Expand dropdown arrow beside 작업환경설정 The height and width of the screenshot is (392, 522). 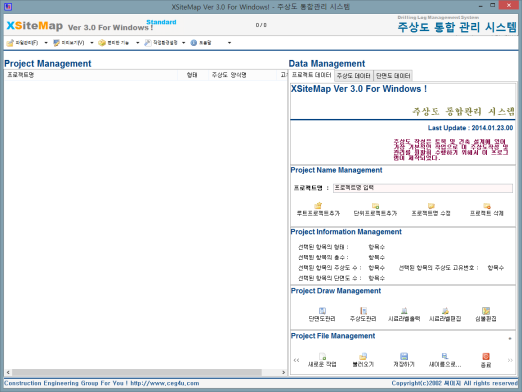(183, 43)
